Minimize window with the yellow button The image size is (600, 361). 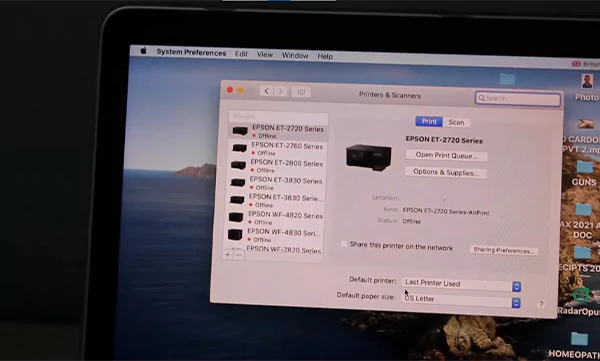(x=240, y=90)
